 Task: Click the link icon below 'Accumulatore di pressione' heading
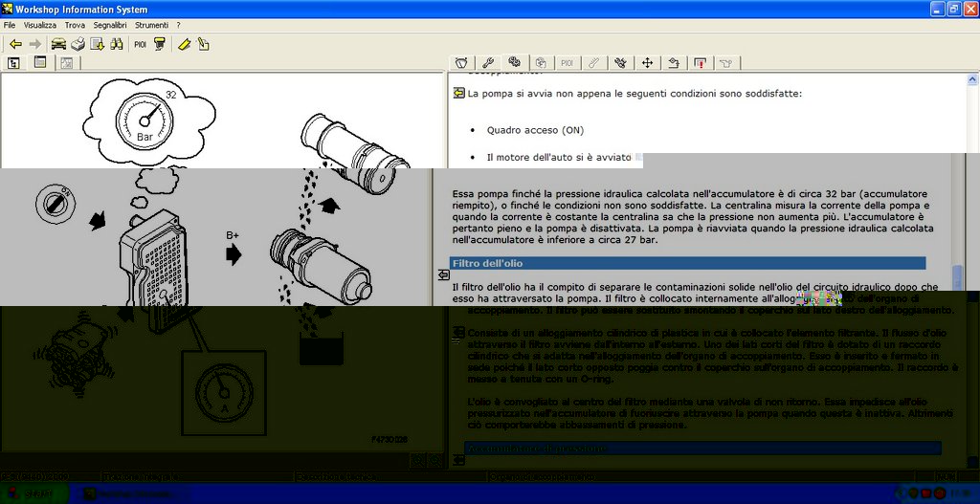[x=458, y=460]
